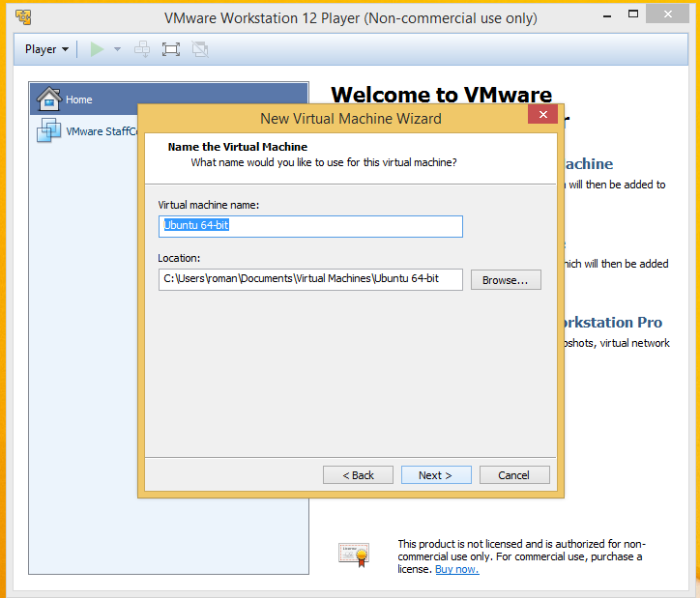Close the wizard with the red X
The image size is (700, 598).
(x=542, y=115)
